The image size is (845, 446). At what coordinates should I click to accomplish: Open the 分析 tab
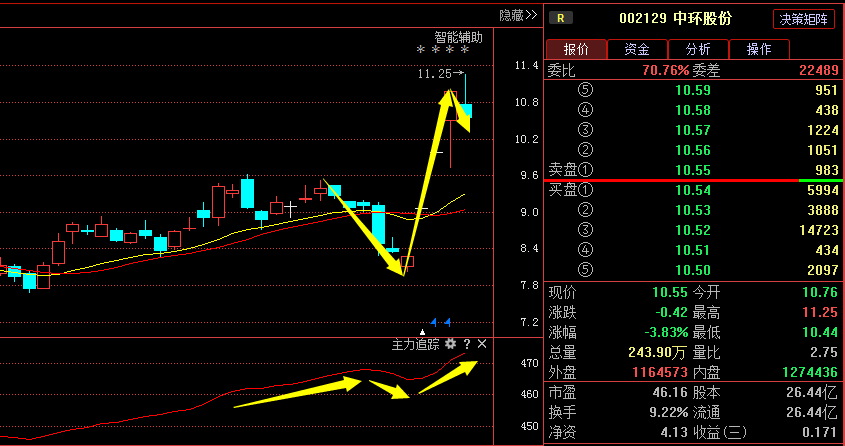pyautogui.click(x=698, y=49)
